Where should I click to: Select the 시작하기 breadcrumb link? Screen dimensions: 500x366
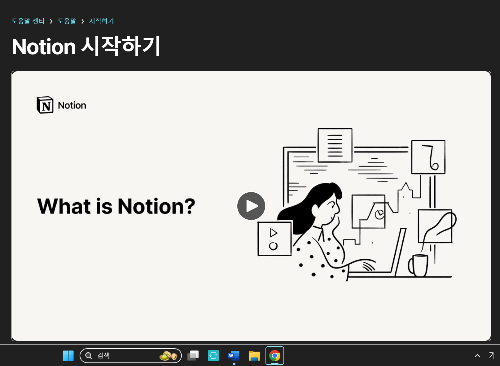101,21
